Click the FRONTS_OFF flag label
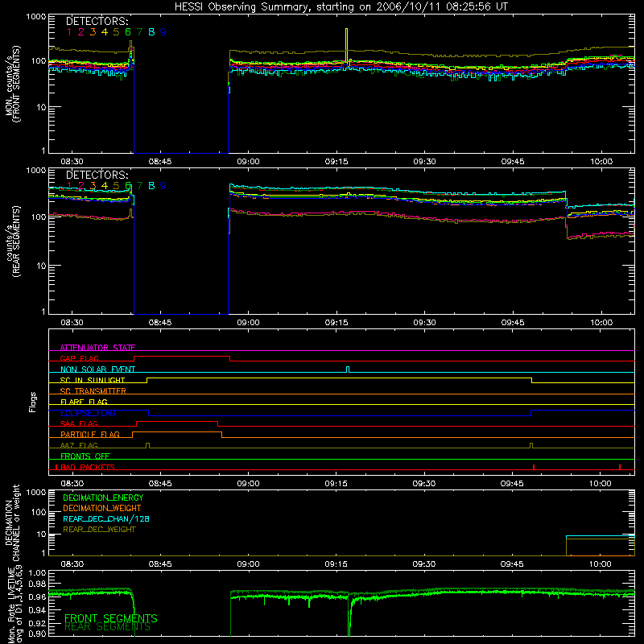The width and height of the screenshot is (644, 644). pos(85,456)
